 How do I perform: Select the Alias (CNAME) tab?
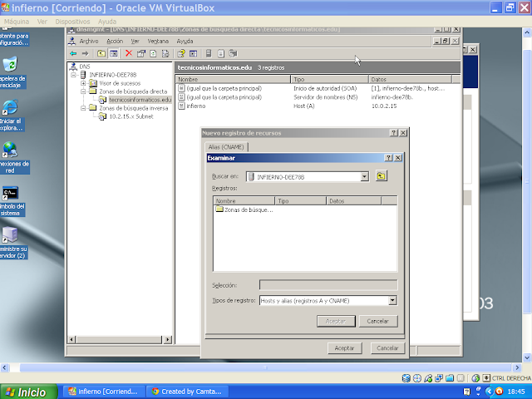pos(226,147)
